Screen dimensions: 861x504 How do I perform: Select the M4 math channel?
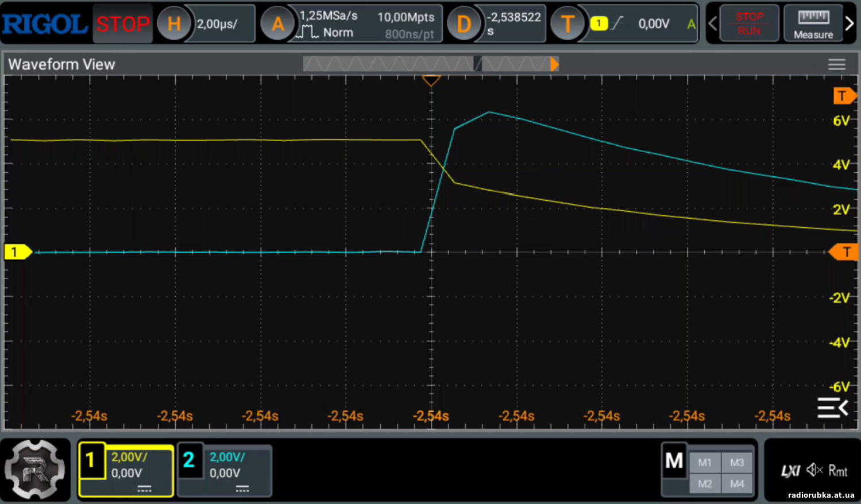click(x=737, y=484)
